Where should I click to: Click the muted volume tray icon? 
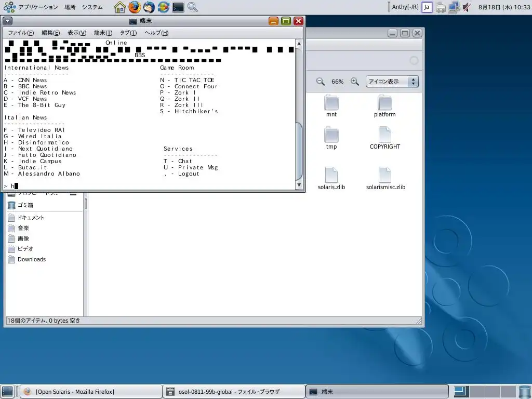click(467, 7)
